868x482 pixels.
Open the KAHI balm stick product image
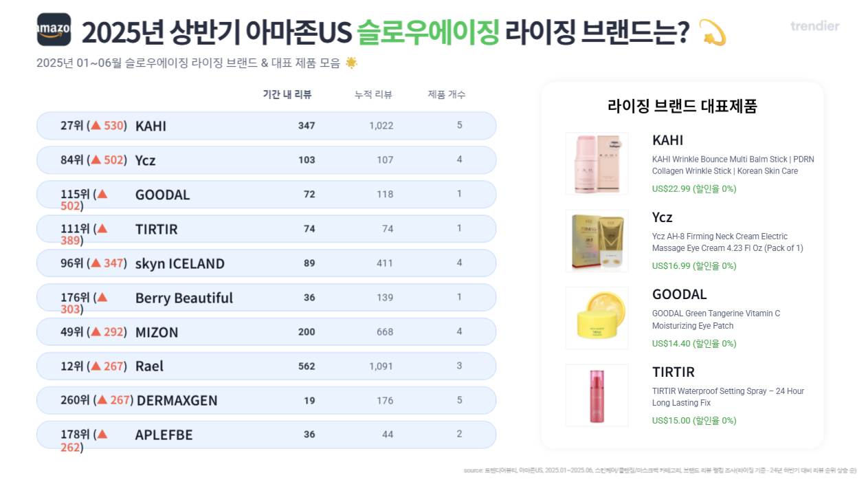[597, 164]
